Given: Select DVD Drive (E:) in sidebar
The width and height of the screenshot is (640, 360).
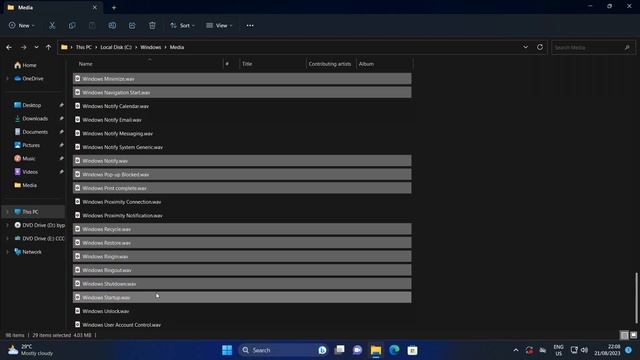Looking at the screenshot, I should [x=39, y=238].
